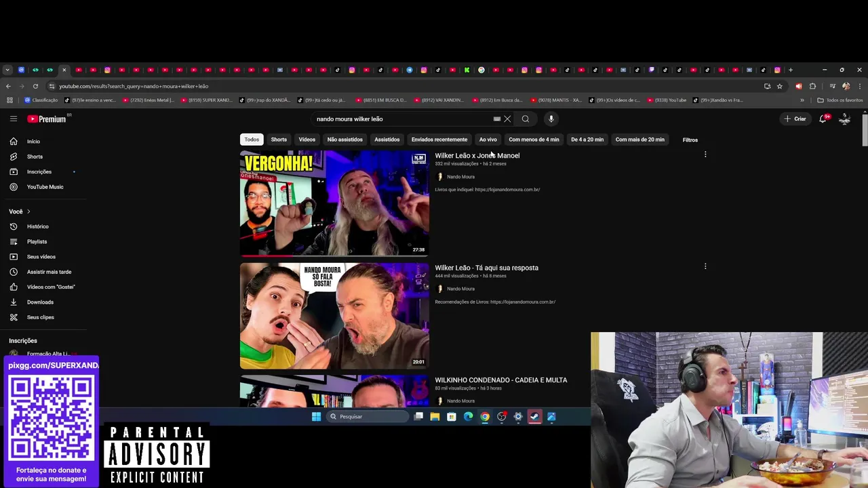Open more options for Wilker Leão x Jones Manoel
Screen dimensions: 868x488
[705, 155]
